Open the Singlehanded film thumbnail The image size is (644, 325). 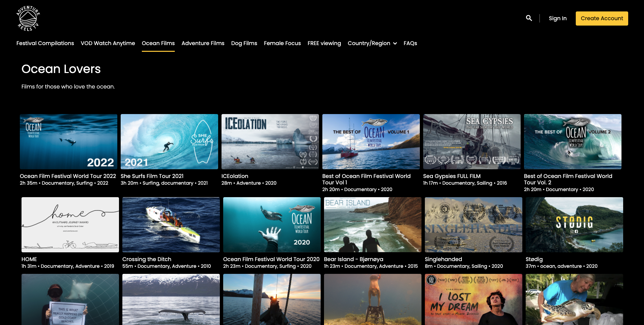[474, 225]
